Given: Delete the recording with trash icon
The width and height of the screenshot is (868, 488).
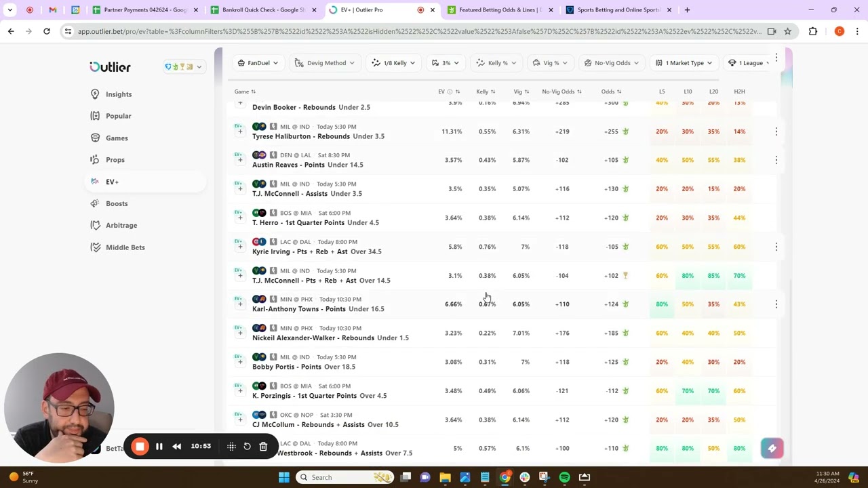Looking at the screenshot, I should [263, 446].
